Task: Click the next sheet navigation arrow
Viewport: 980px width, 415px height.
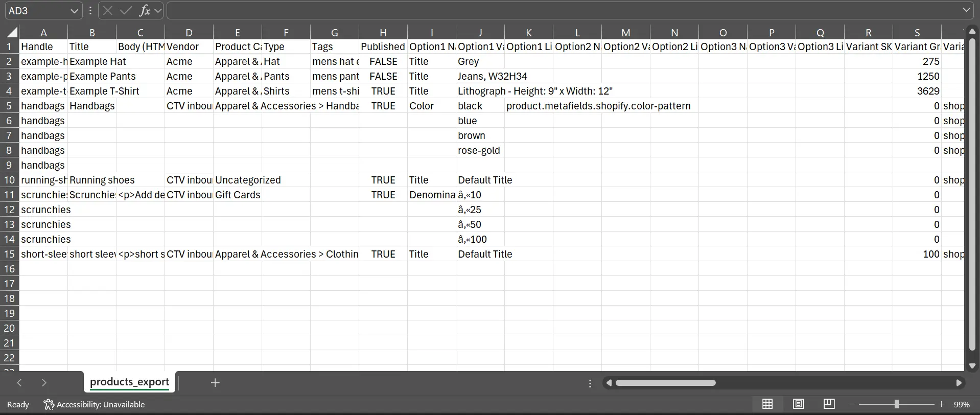Action: pyautogui.click(x=44, y=383)
